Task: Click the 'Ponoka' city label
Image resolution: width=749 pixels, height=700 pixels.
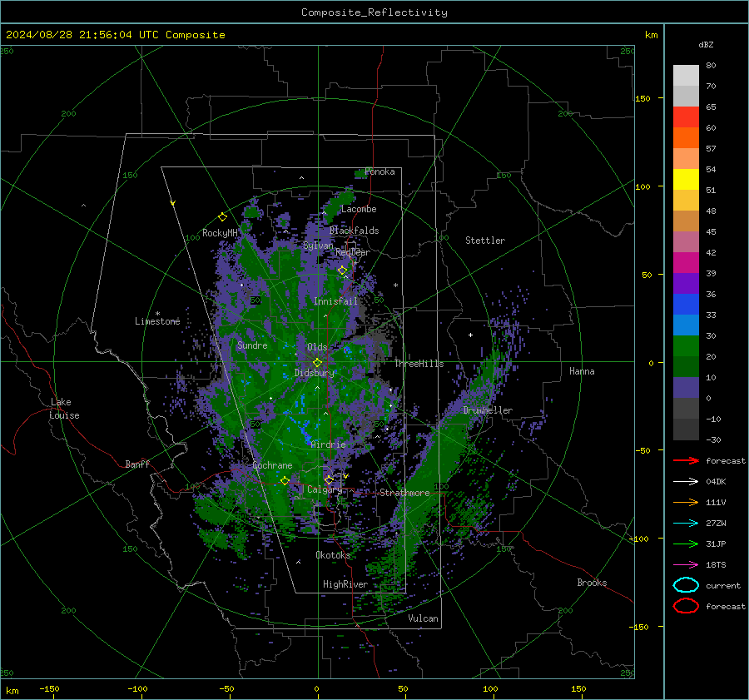Action: (x=379, y=171)
